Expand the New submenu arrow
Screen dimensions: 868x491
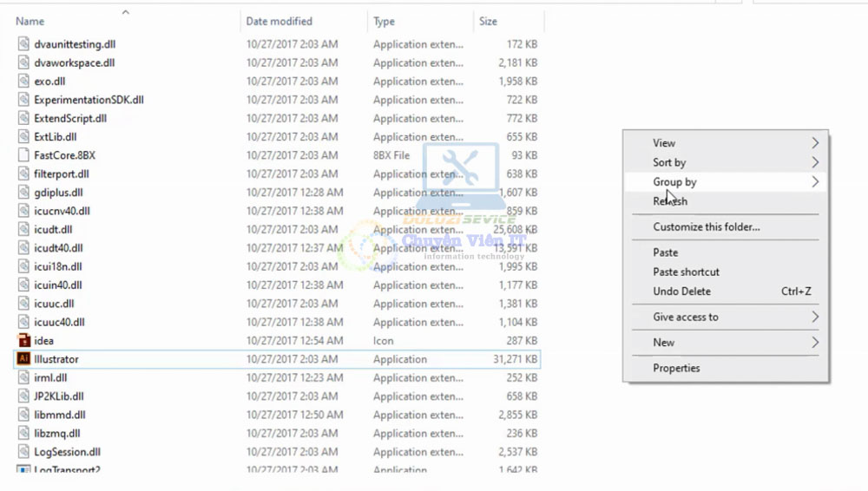(814, 343)
